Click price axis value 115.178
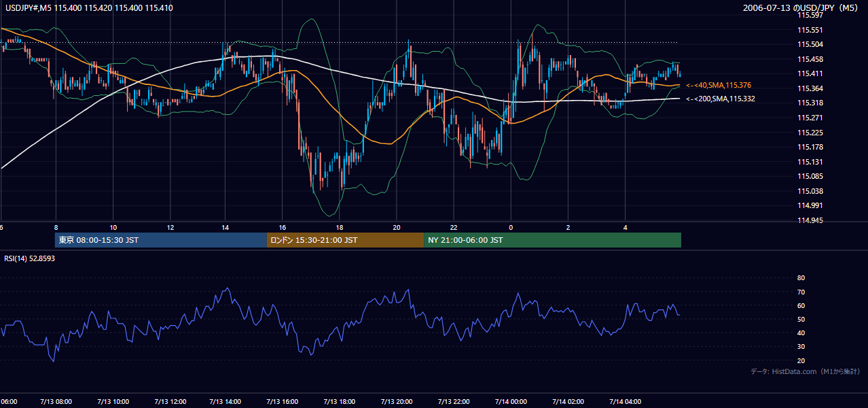The image size is (868, 408). click(810, 147)
